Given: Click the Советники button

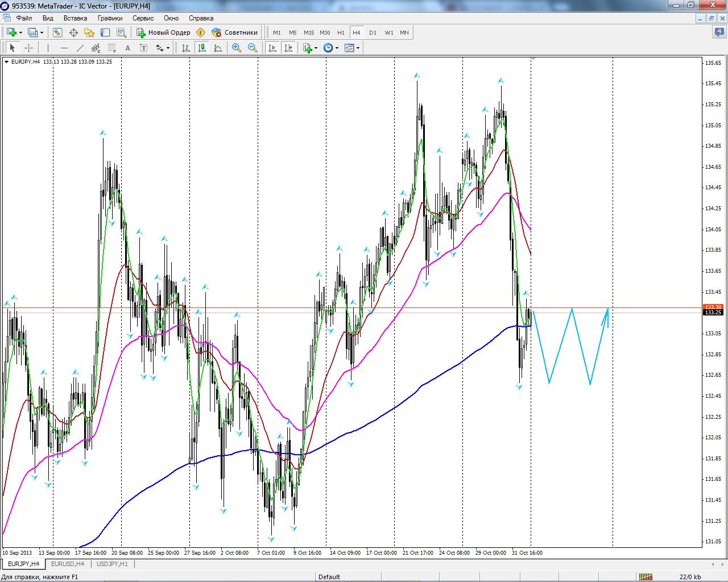Looking at the screenshot, I should coord(235,32).
